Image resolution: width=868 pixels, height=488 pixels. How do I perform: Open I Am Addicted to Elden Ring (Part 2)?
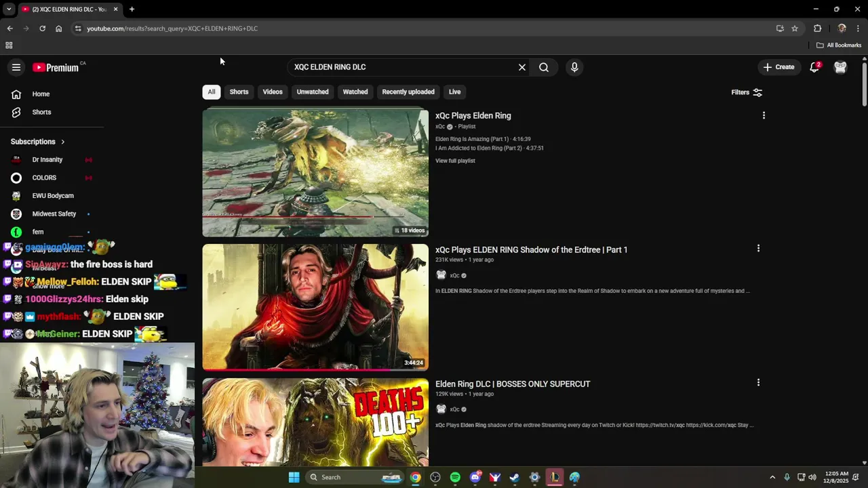pos(489,148)
